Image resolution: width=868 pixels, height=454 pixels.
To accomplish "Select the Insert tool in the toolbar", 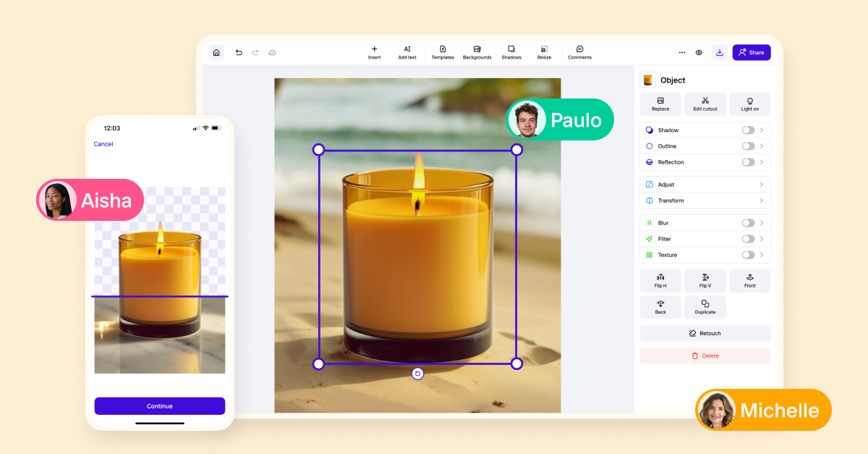I will (x=374, y=51).
